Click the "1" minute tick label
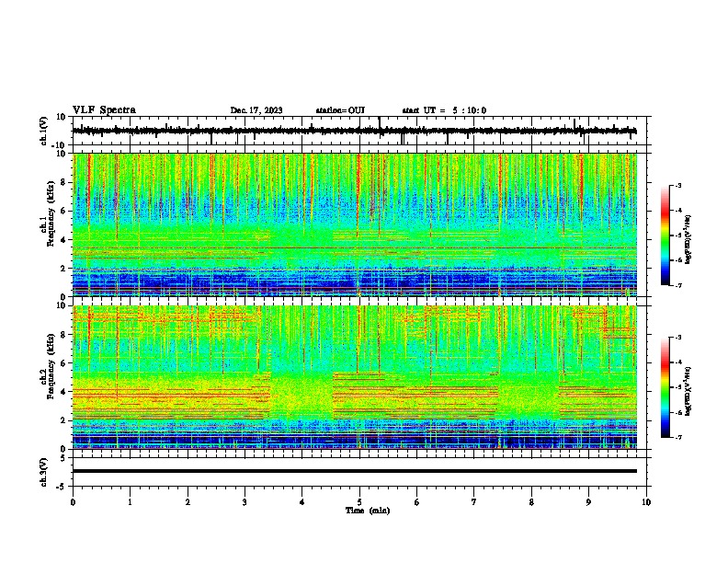Viewport: 728px width, 563px height. [130, 502]
